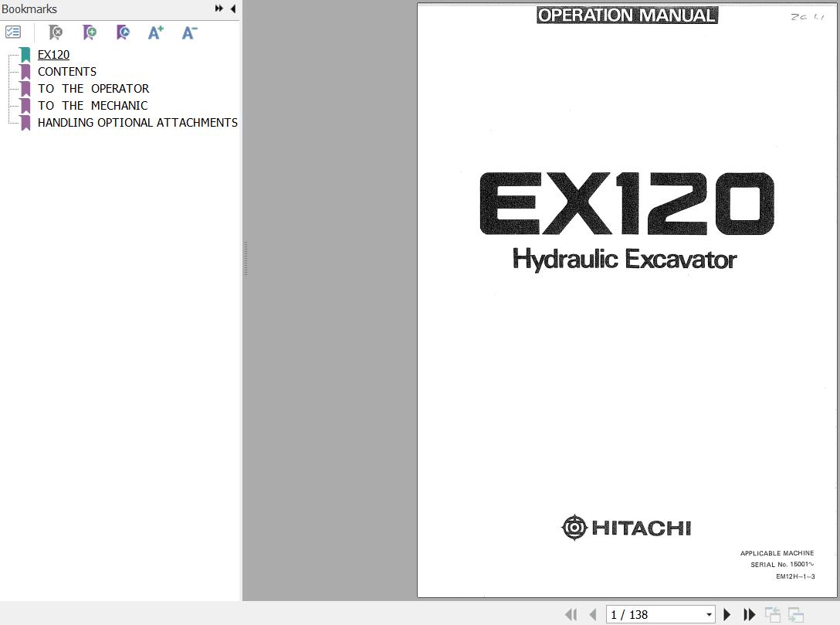The image size is (840, 625).
Task: Click the delete bookmark icon
Action: 55,32
